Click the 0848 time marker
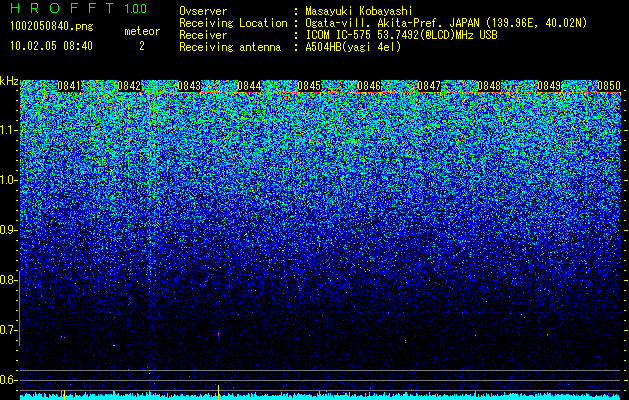 pos(489,86)
